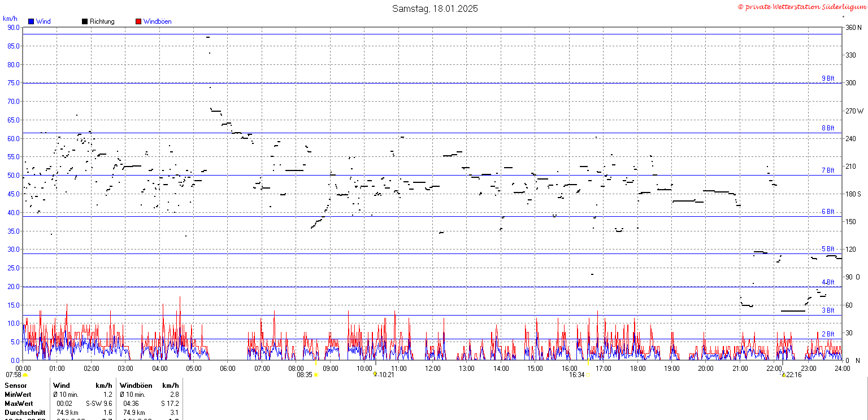
Task: Click the 2 Bft scale label
Action: [828, 334]
